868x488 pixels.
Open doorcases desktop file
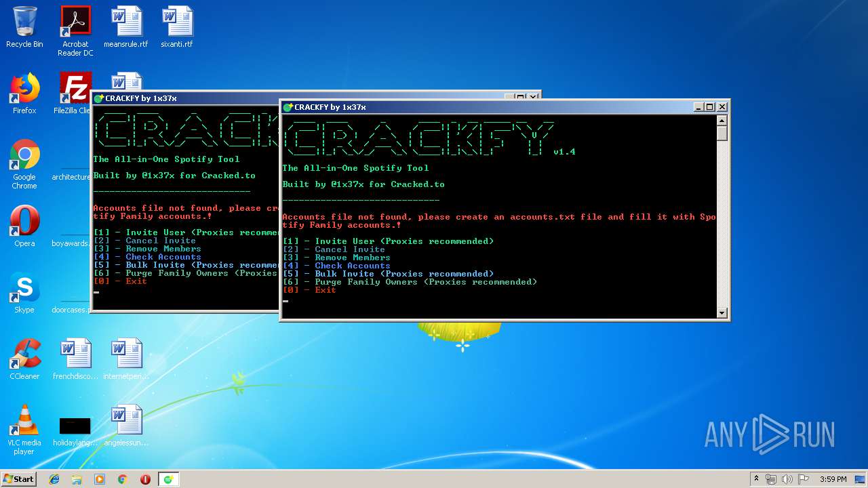tap(71, 310)
